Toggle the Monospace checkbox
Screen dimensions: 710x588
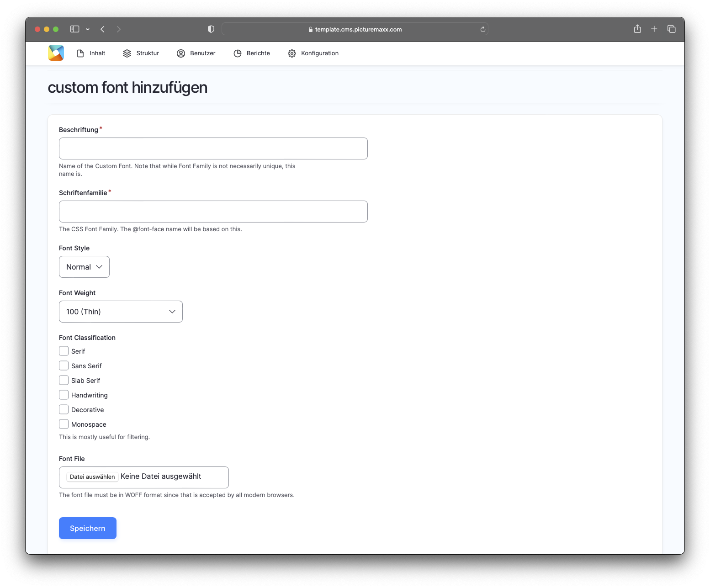64,424
